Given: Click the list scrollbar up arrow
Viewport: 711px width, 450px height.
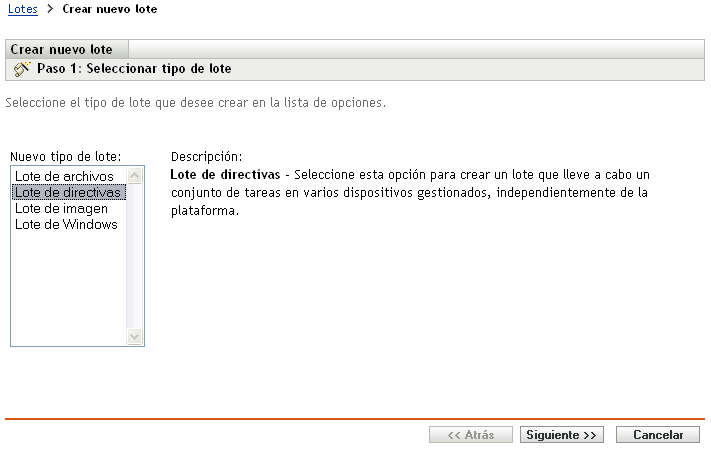Looking at the screenshot, I should pos(135,175).
